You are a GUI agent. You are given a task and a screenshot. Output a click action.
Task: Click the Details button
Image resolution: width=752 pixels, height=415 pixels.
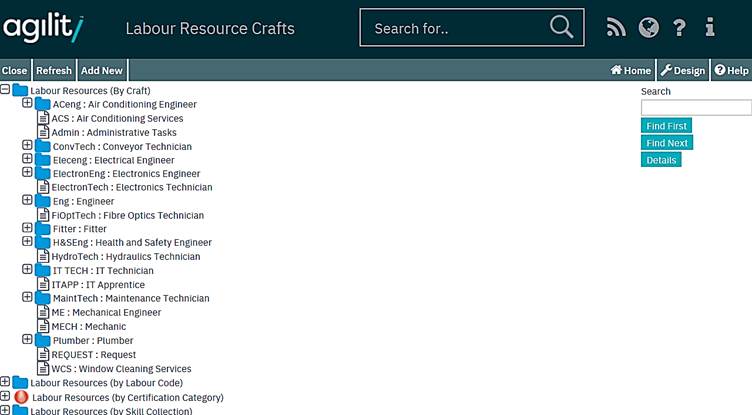tap(661, 160)
